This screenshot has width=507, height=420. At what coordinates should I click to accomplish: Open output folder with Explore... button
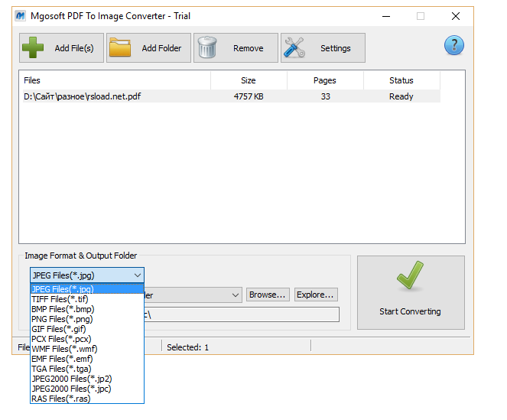pos(316,295)
